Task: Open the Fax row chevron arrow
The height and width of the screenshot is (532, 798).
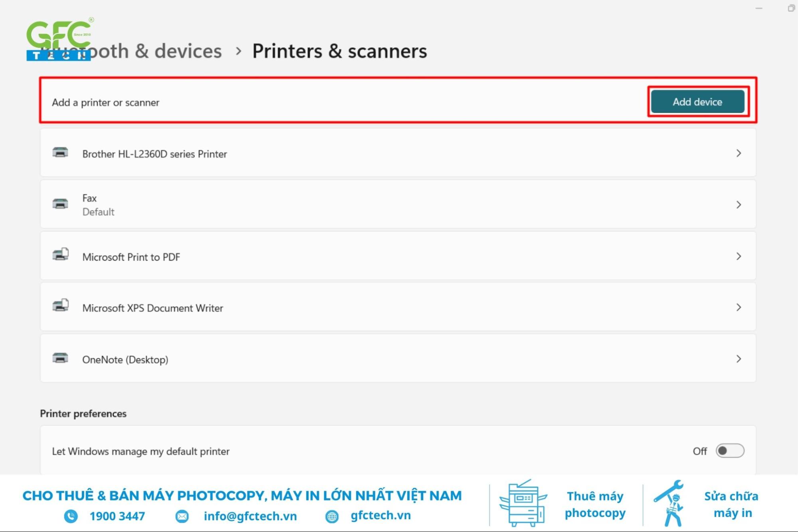Action: click(739, 205)
